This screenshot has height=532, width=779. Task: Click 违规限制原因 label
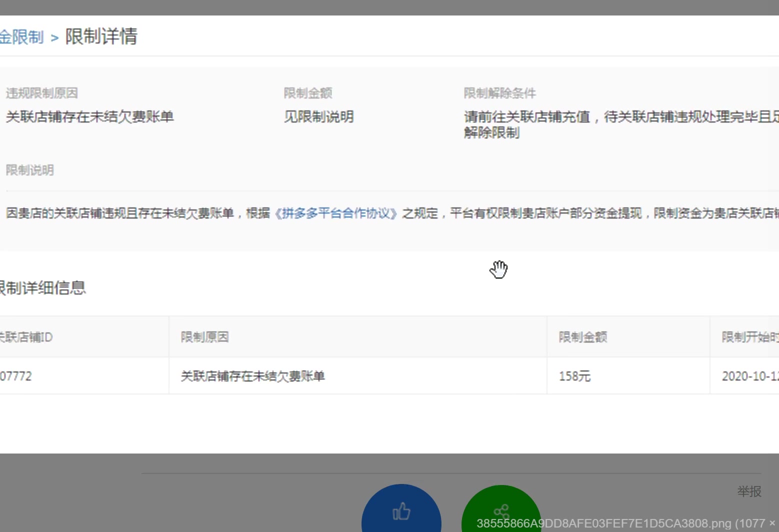[x=42, y=93]
